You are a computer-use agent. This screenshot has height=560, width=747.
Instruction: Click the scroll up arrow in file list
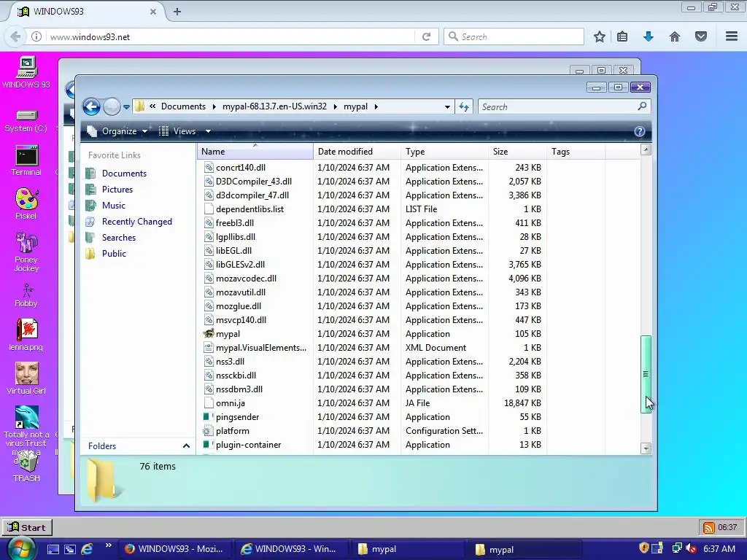646,150
